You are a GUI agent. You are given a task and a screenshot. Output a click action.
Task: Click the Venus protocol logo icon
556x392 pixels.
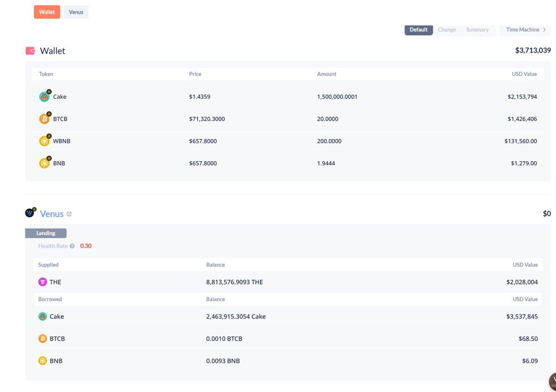pos(30,213)
